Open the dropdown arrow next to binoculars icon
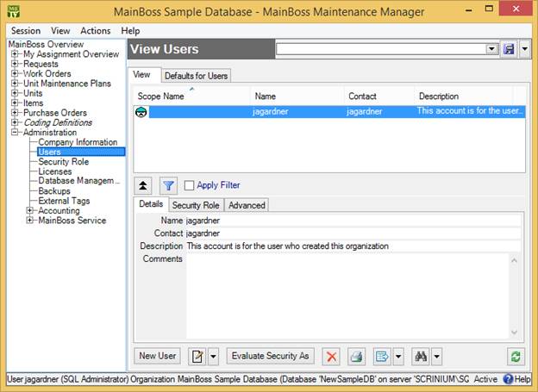This screenshot has width=538, height=392. (436, 357)
